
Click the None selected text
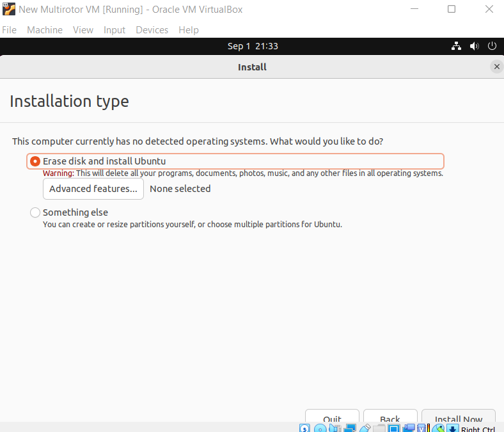tap(180, 189)
